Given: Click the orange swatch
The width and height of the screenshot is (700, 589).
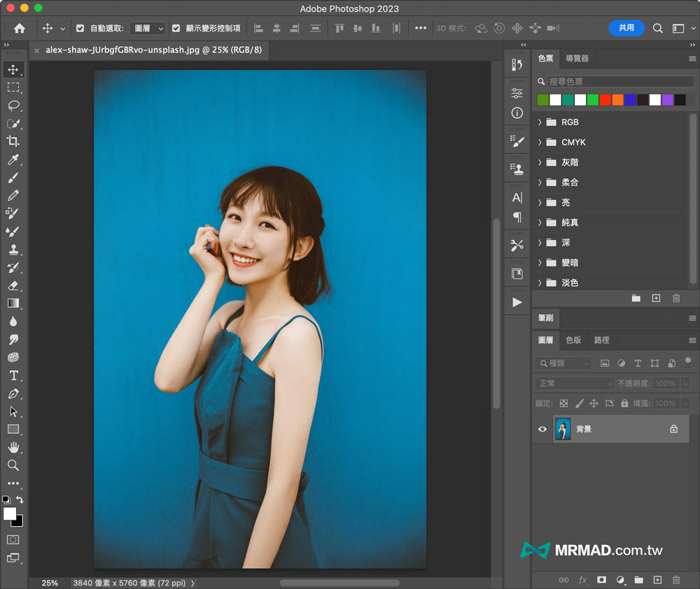Looking at the screenshot, I should [617, 99].
